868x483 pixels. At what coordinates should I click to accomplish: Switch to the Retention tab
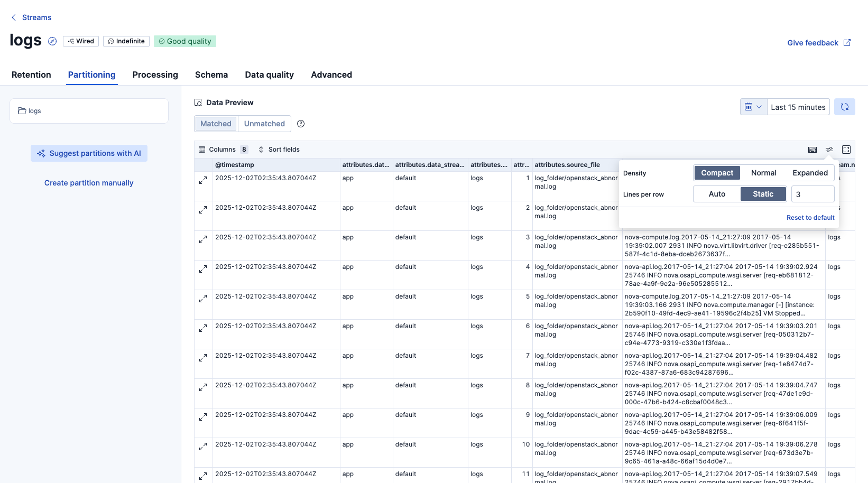tap(31, 75)
